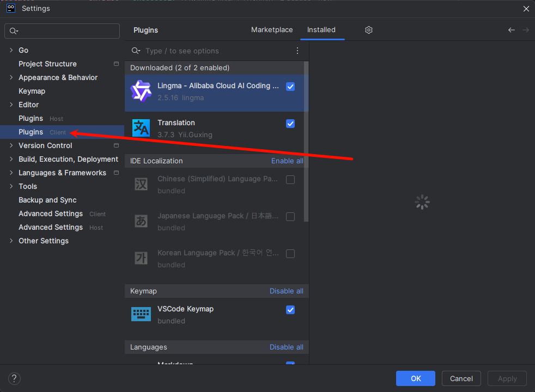Screen dimensions: 535x392
Task: Click the back navigation arrow
Action: [x=511, y=30]
